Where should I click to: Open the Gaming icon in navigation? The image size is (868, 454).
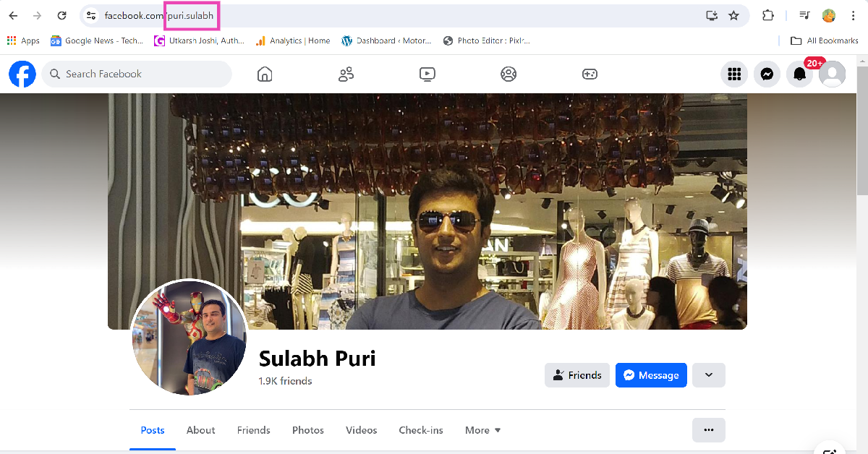(x=590, y=74)
